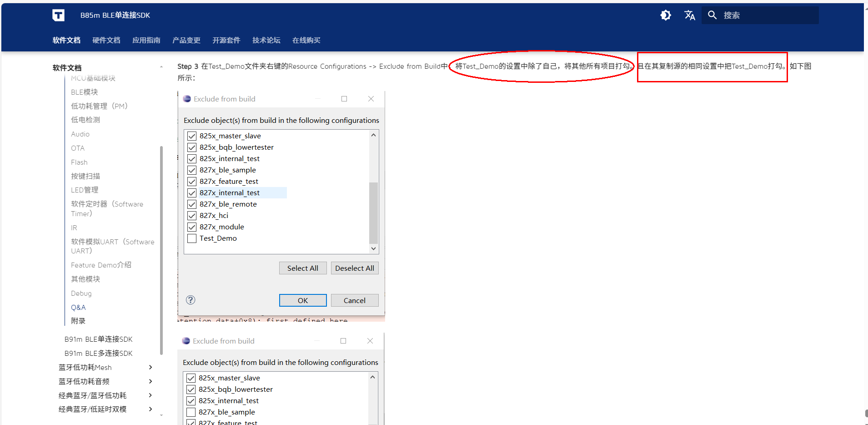This screenshot has width=868, height=425.
Task: Open the 产品变更 tab
Action: pos(186,40)
